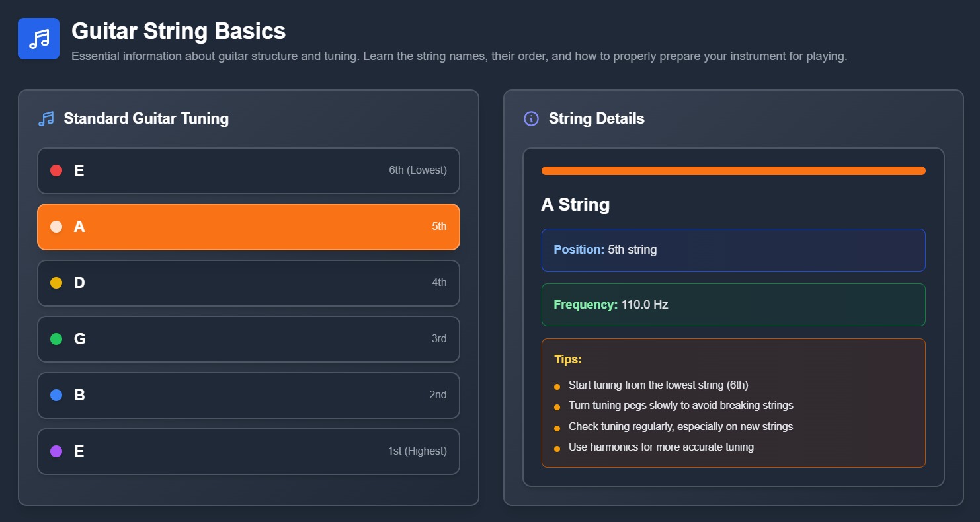
Task: Select the B string labeled 2nd
Action: (x=248, y=395)
